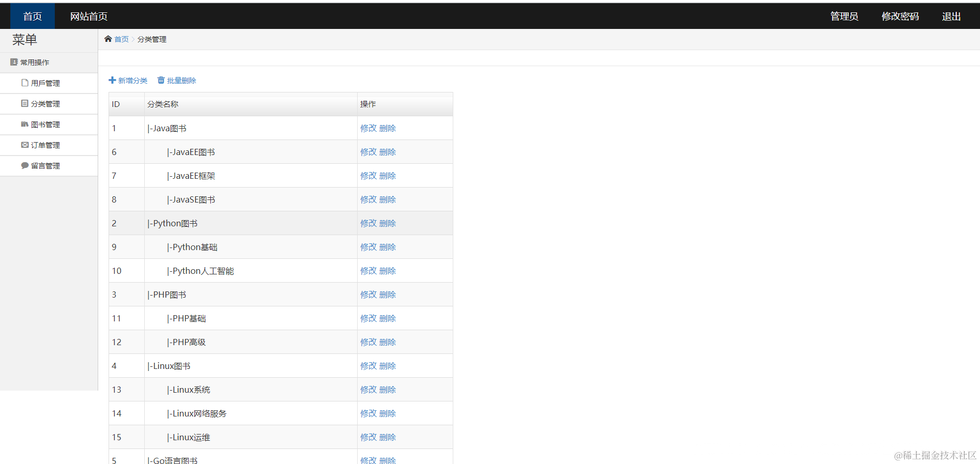The height and width of the screenshot is (464, 980).
Task: Click the 新增分类 link
Action: [x=133, y=81]
